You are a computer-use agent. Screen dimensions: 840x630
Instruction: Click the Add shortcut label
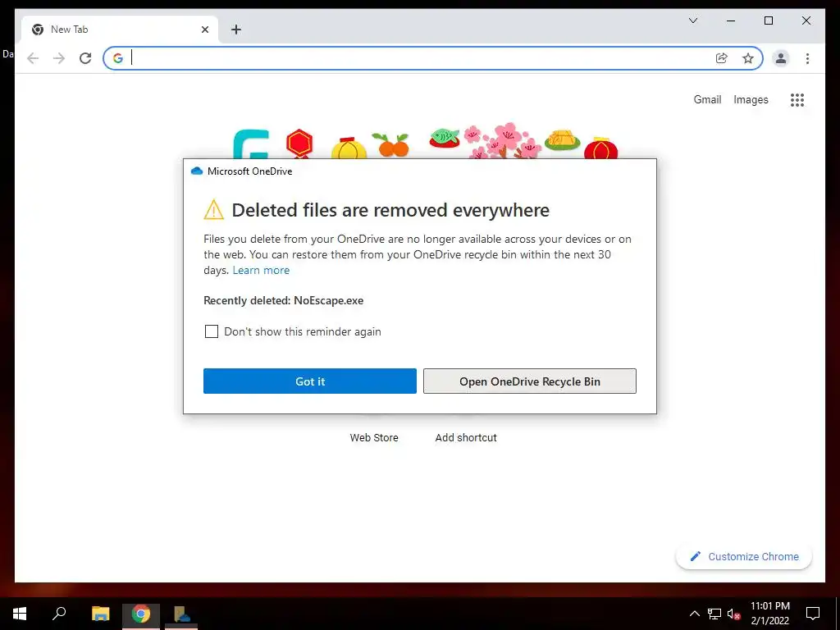pos(466,438)
